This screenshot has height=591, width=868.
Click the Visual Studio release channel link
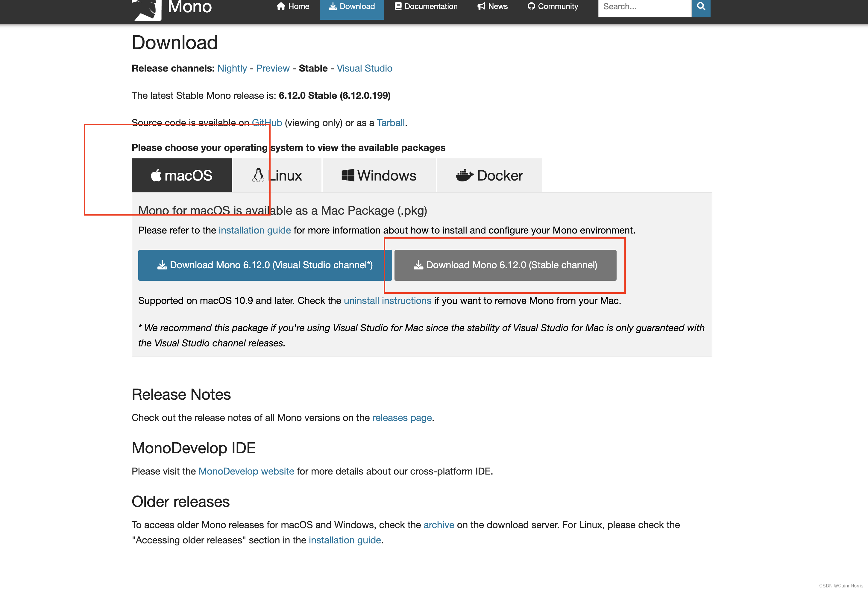365,68
